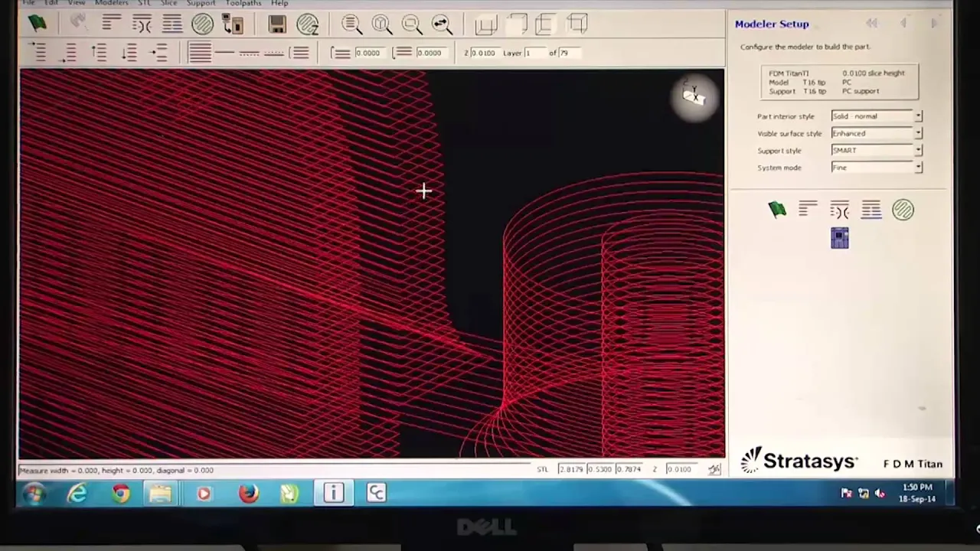980x551 pixels.
Task: Click the modeler configuration info box
Action: pos(839,82)
